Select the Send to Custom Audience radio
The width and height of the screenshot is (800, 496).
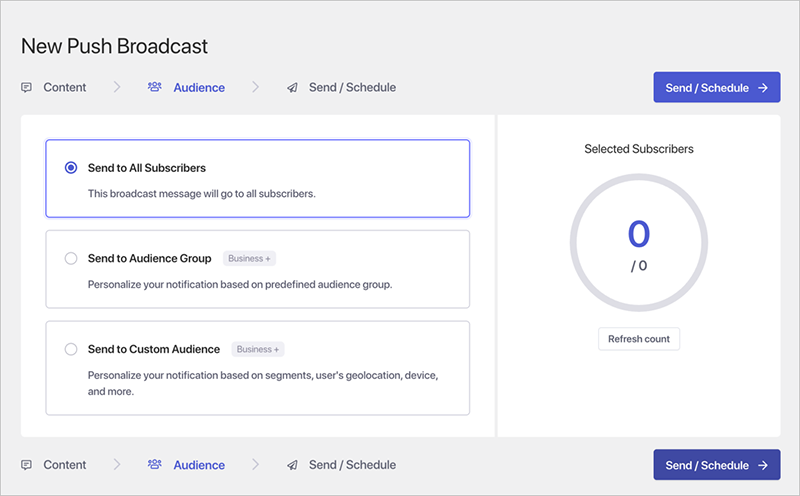click(71, 350)
